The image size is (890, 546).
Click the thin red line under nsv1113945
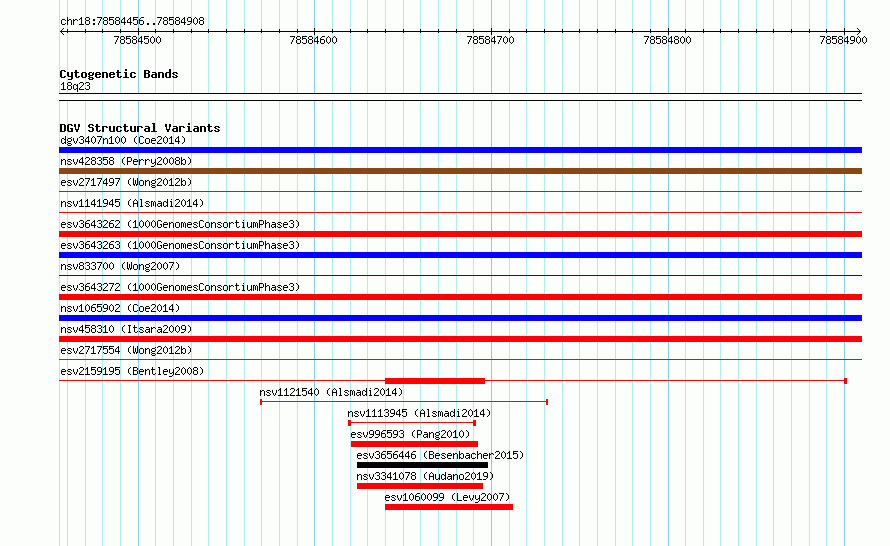coord(412,423)
